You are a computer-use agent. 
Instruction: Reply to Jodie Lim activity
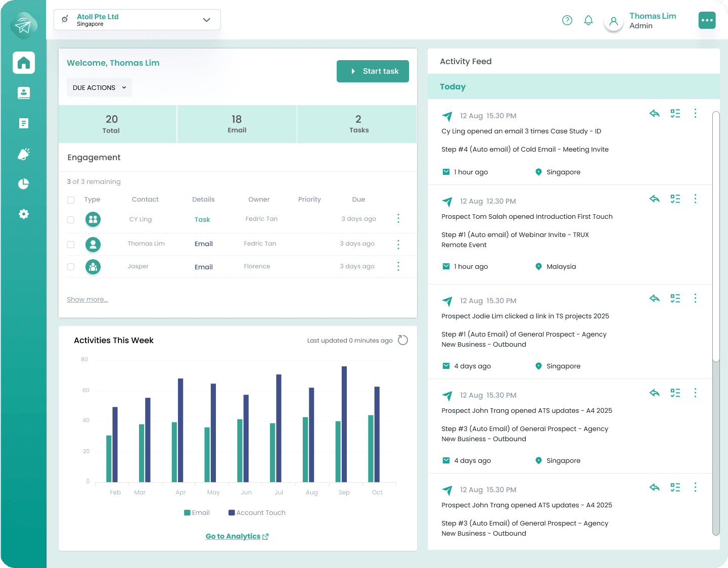point(655,298)
